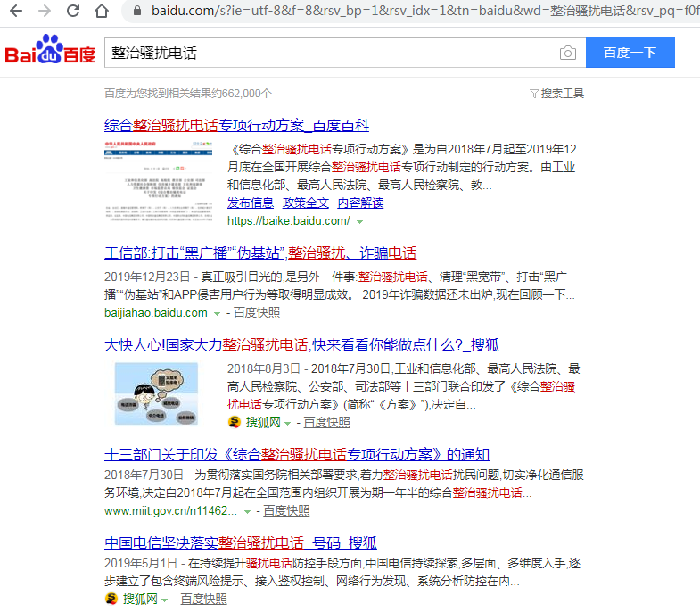
Task: Open the 政策全文 sublink
Action: point(306,203)
